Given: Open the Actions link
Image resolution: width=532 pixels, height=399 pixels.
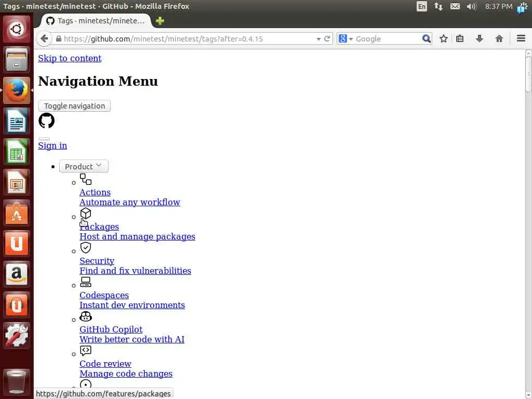Looking at the screenshot, I should pos(95,192).
